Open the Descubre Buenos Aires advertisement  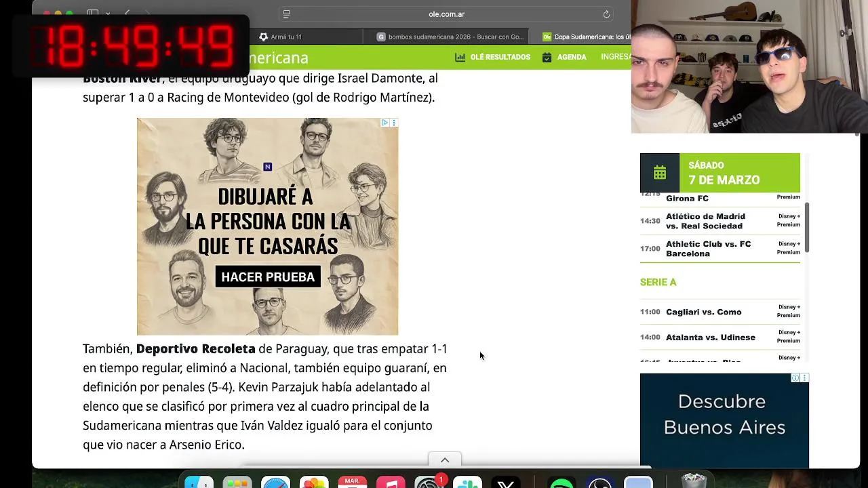tap(724, 420)
